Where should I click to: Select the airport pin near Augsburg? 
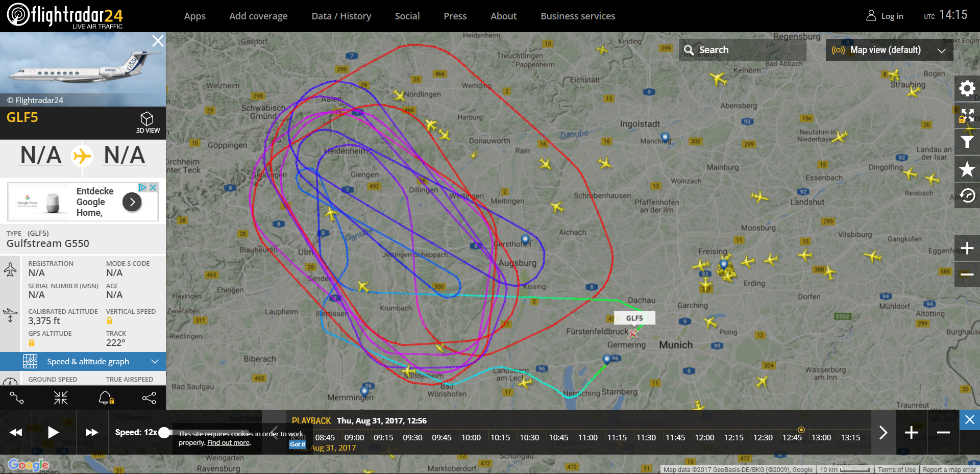click(x=525, y=239)
